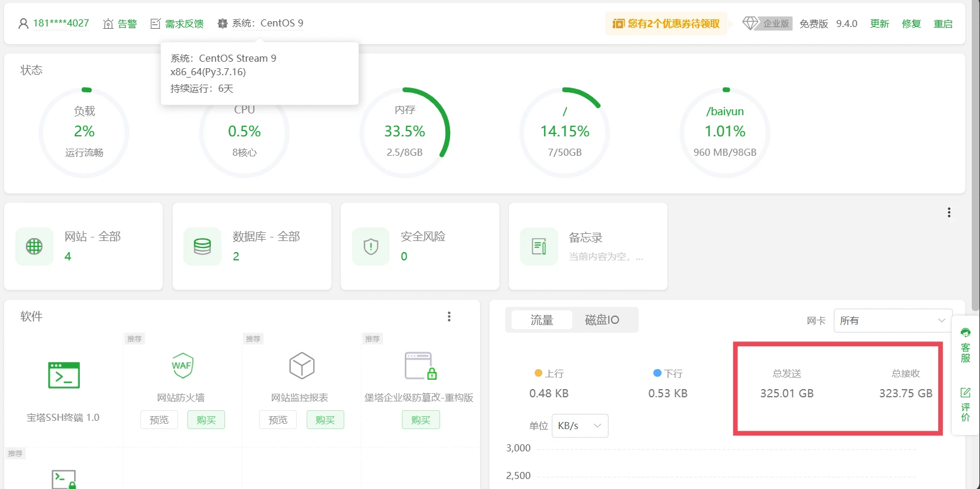Click the WAF website firewall icon
Screen dimensions: 980x489
[182, 366]
